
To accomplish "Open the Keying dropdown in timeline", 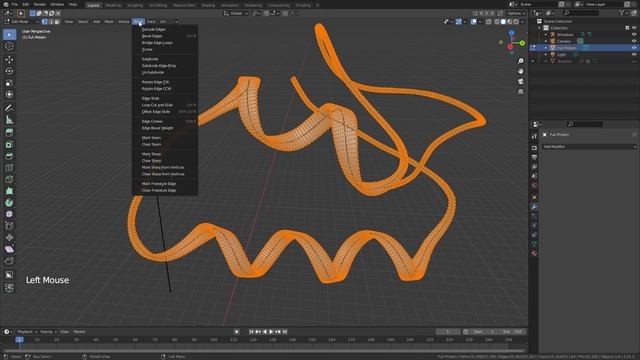I will click(48, 332).
